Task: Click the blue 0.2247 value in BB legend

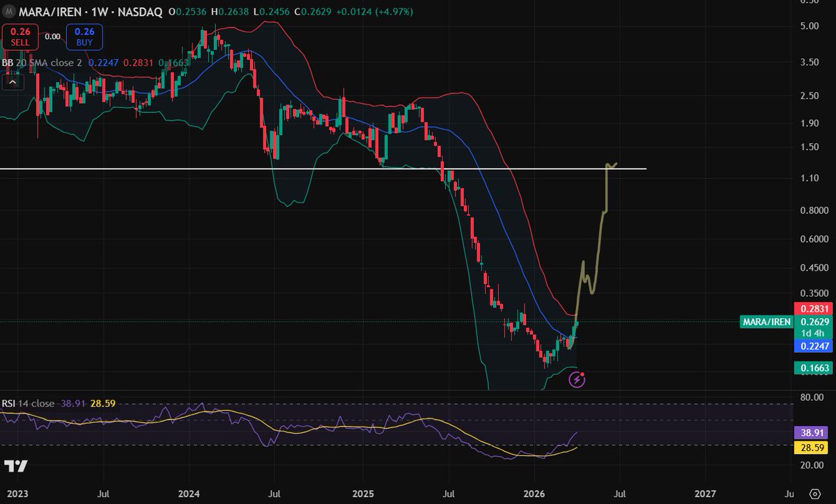Action: [103, 62]
